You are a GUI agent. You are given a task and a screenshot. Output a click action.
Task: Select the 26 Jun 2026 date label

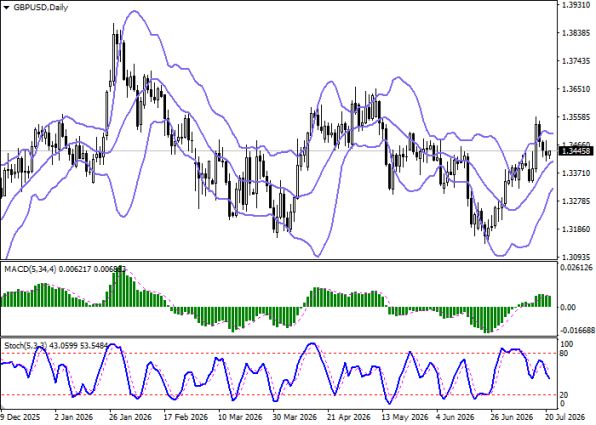(x=513, y=417)
